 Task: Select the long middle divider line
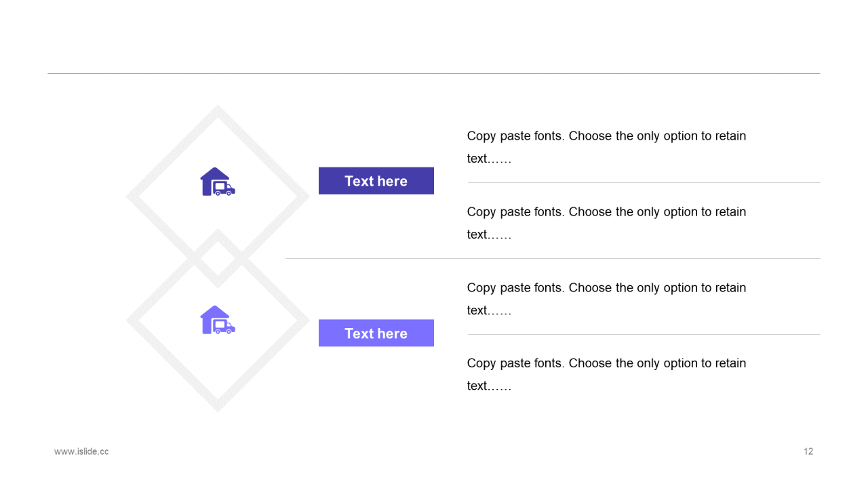coord(553,259)
